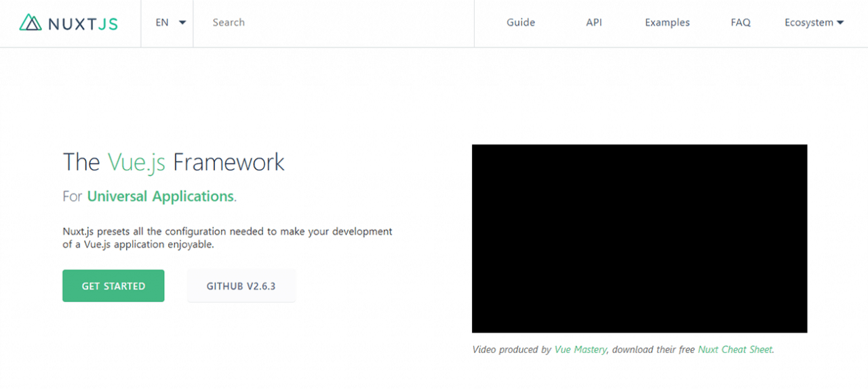Click the 'The Vue.js Framework' heading

click(x=174, y=162)
